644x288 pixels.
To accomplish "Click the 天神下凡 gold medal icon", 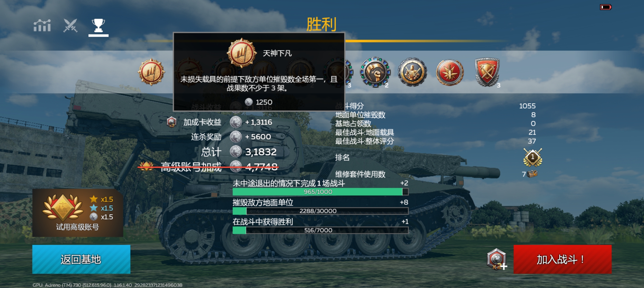I will click(x=151, y=72).
